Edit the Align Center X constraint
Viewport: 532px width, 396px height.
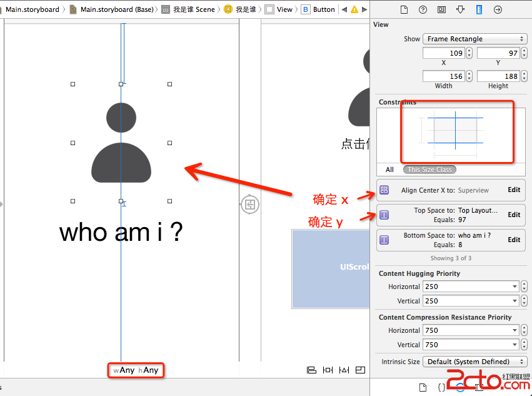tap(513, 190)
